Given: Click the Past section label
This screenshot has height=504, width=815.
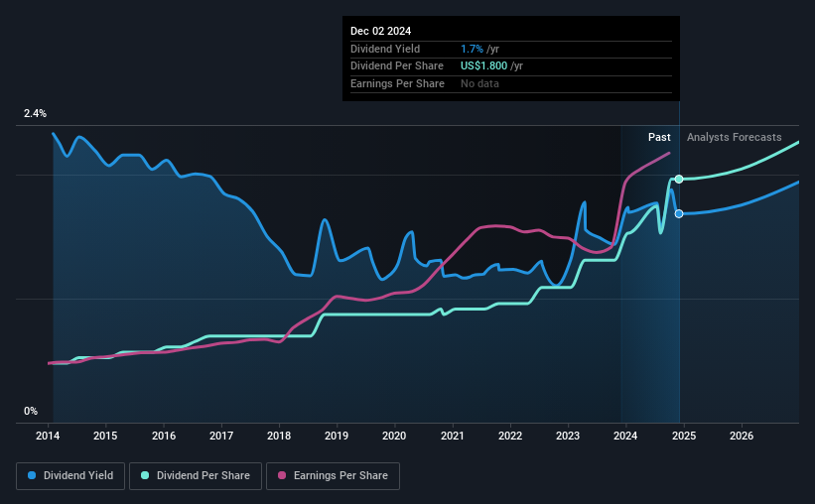Looking at the screenshot, I should [x=659, y=137].
